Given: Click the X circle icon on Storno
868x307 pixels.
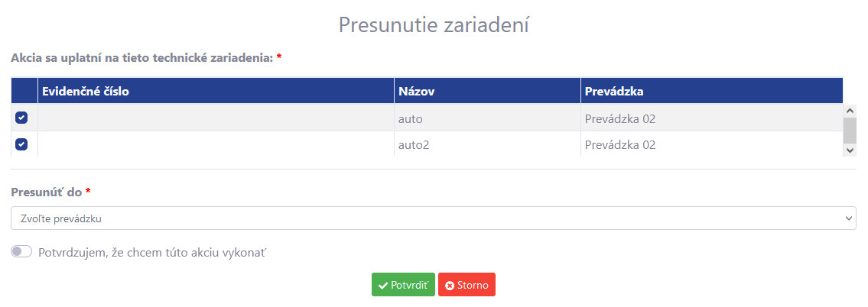Looking at the screenshot, I should (450, 286).
